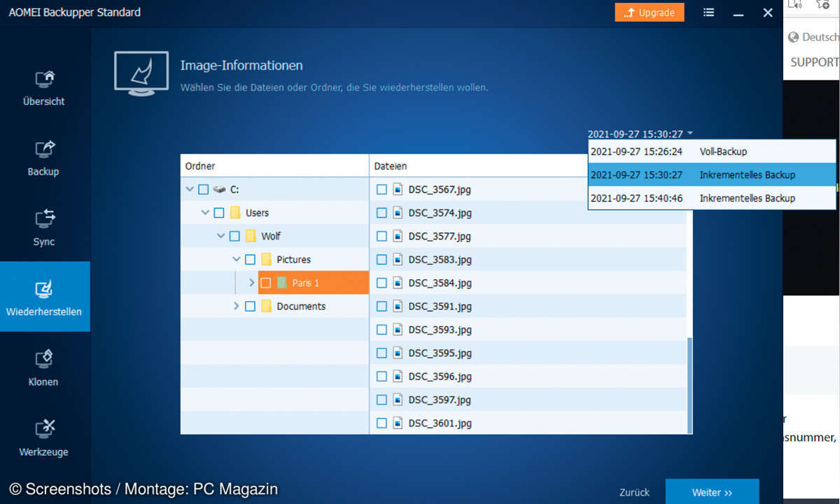Go back with Zurück

(x=634, y=492)
